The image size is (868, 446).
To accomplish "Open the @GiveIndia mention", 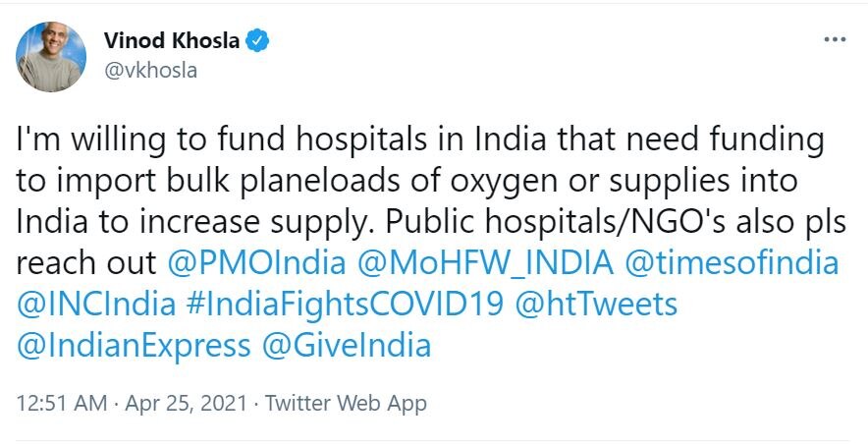I will click(x=348, y=346).
